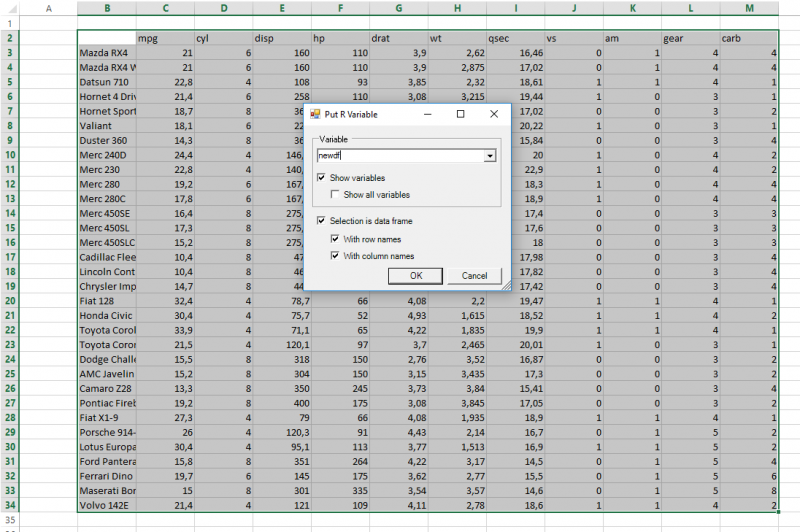Click drat value 4,93 for Honda Civic
This screenshot has height=532, width=800.
pyautogui.click(x=399, y=316)
